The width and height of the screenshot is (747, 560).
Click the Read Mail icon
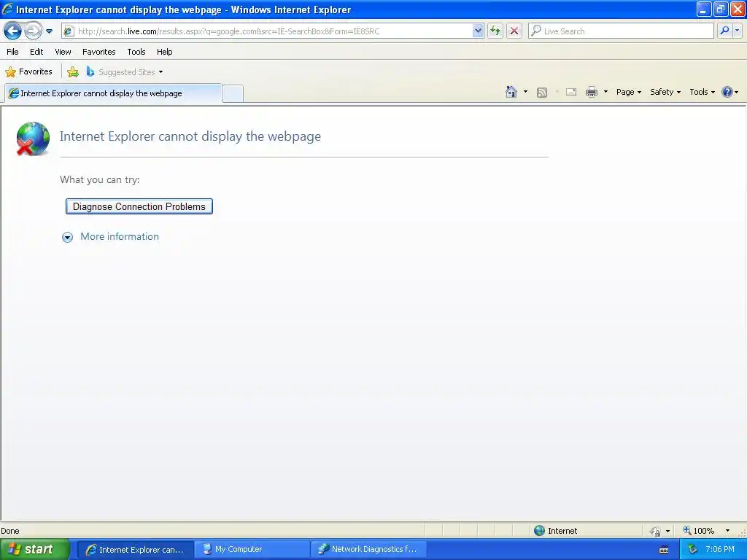[x=571, y=92]
